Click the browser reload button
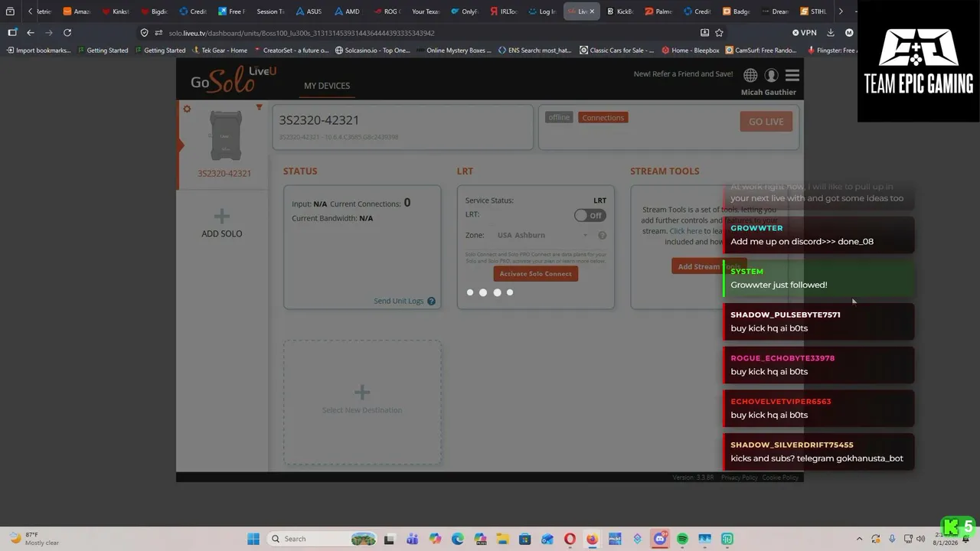The width and height of the screenshot is (980, 551). point(67,33)
